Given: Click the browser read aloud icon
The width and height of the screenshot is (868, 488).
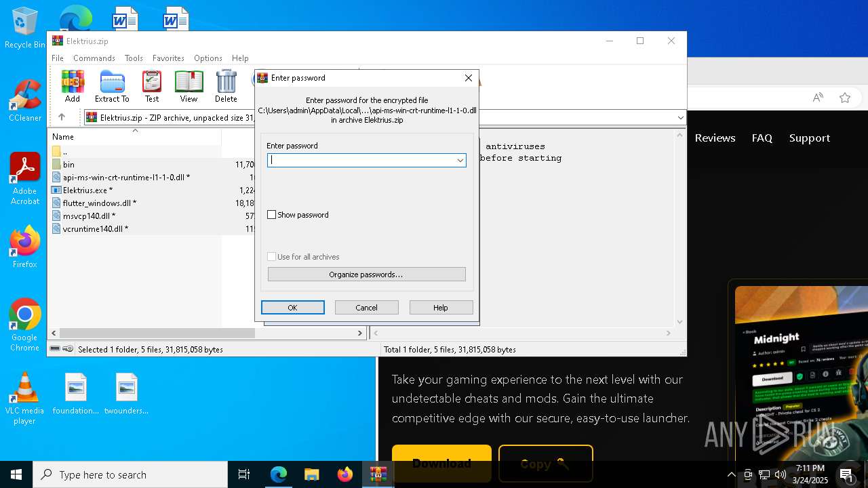Looking at the screenshot, I should point(818,98).
